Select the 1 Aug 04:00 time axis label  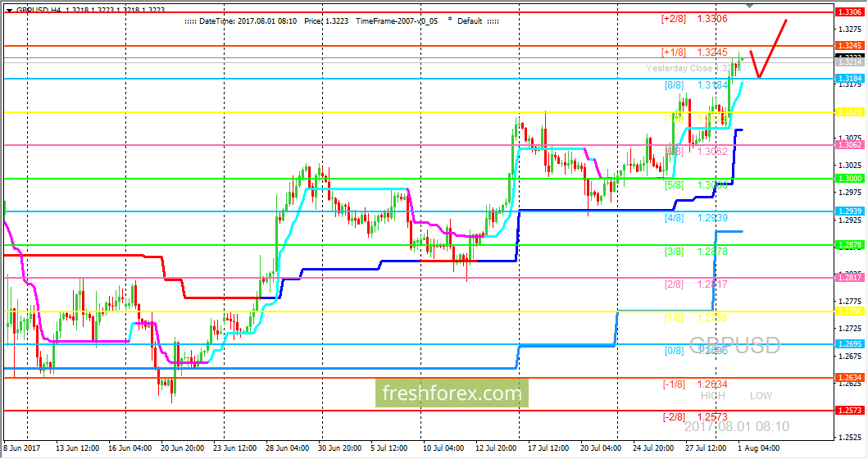coord(759,448)
